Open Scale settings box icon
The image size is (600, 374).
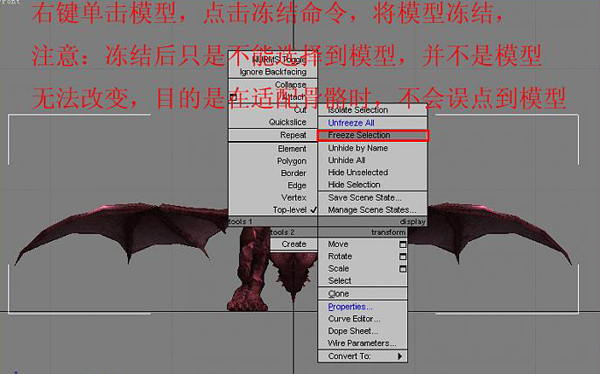click(403, 269)
